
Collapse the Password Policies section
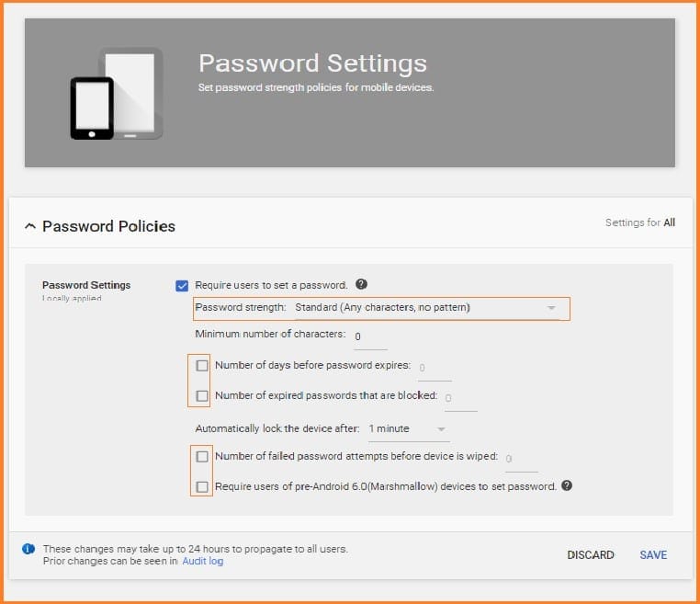[x=30, y=226]
